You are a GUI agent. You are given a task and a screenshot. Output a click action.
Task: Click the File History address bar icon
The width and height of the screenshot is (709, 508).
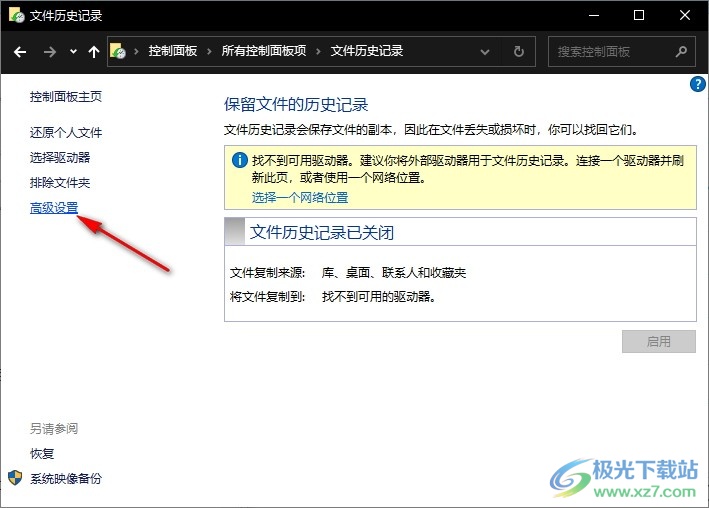(118, 51)
